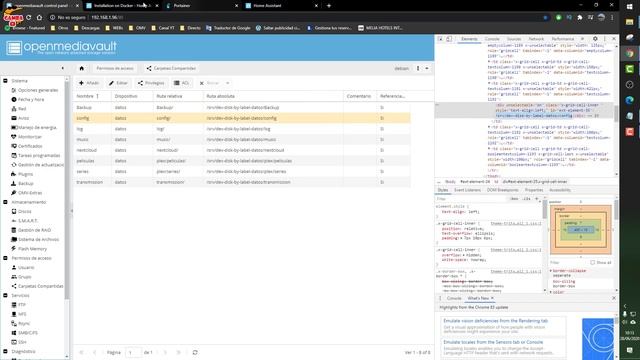Open Flash Memory in the sidebar

(x=32, y=249)
